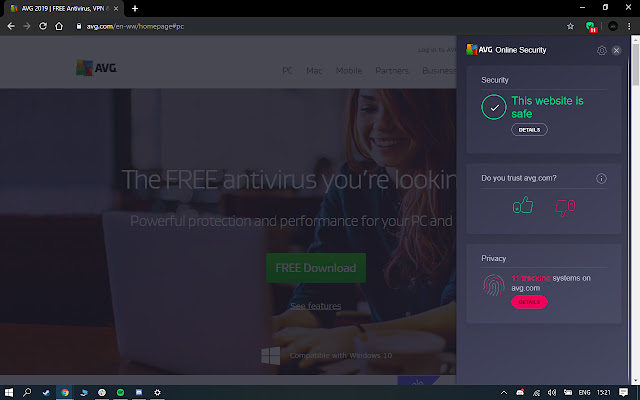640x400 pixels.
Task: Open Steam from the taskbar
Action: [46, 393]
